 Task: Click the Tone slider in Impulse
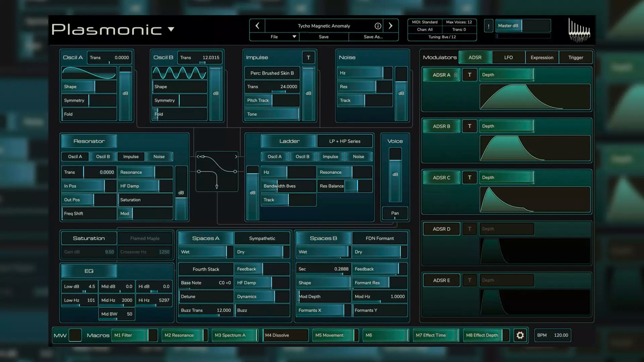point(272,114)
